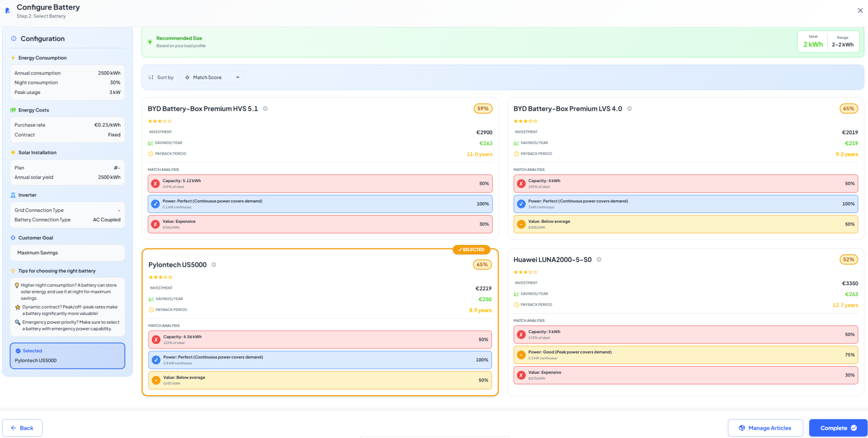The height and width of the screenshot is (438, 868).
Task: Click the Capacity: 4.56 kWh row on Pylontech
Action: pos(320,339)
